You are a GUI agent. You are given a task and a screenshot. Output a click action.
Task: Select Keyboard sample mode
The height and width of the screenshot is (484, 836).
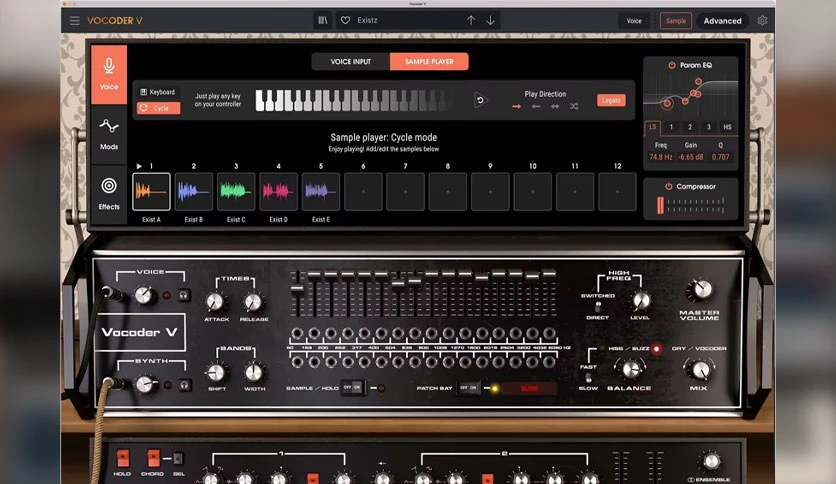click(158, 92)
